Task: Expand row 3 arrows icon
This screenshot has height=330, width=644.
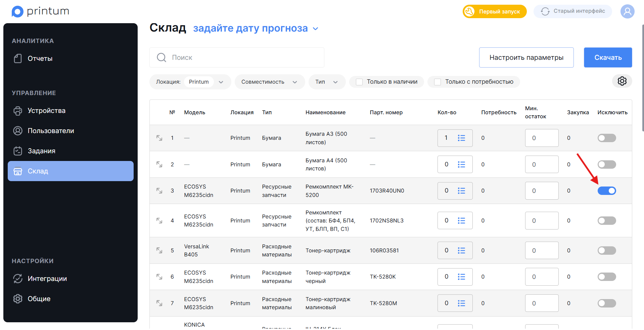Action: 159,191
